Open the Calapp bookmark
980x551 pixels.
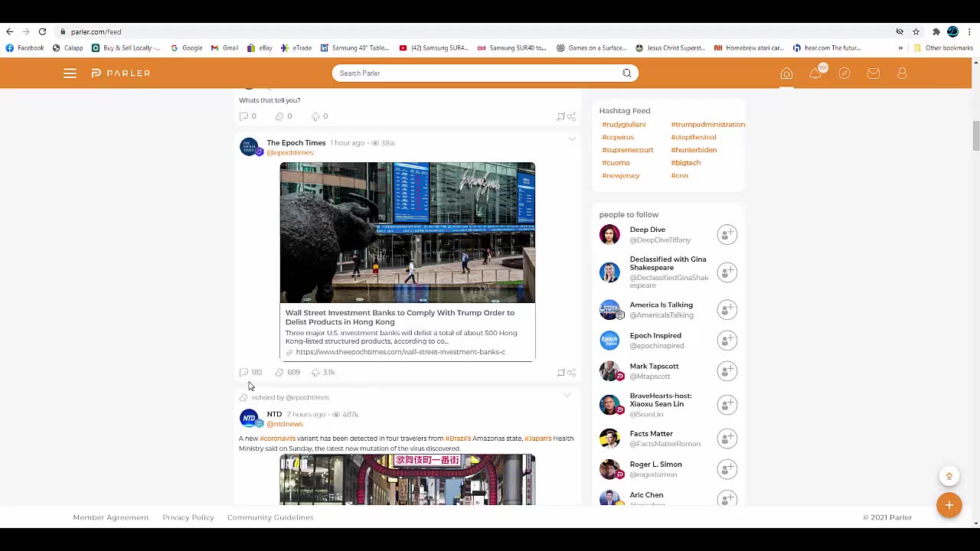[x=67, y=47]
